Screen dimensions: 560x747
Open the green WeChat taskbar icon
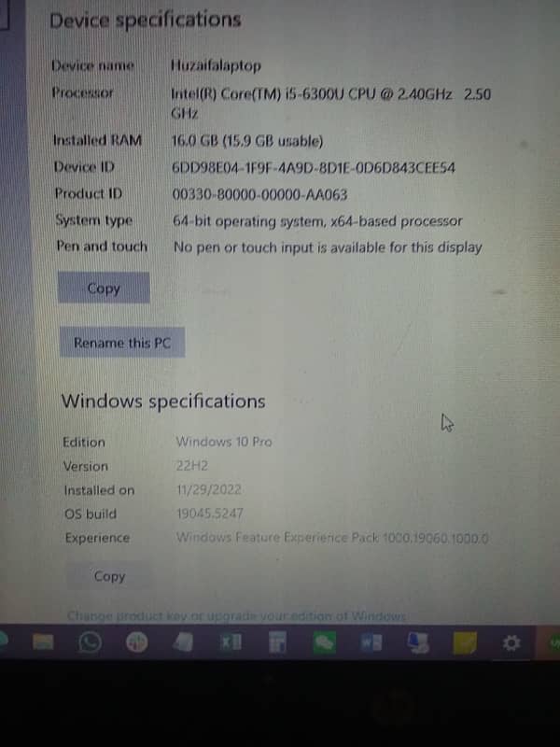tap(324, 642)
